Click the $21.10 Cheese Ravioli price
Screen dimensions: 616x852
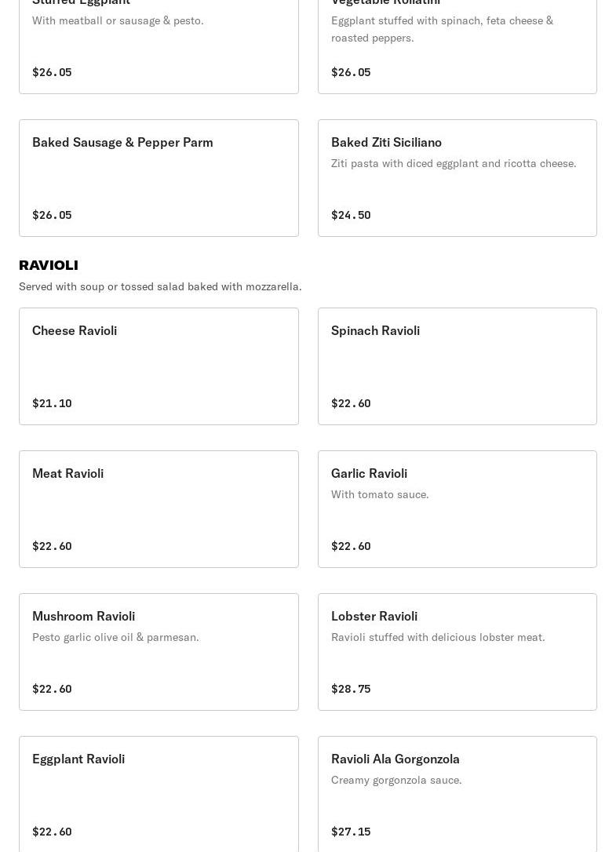[52, 403]
